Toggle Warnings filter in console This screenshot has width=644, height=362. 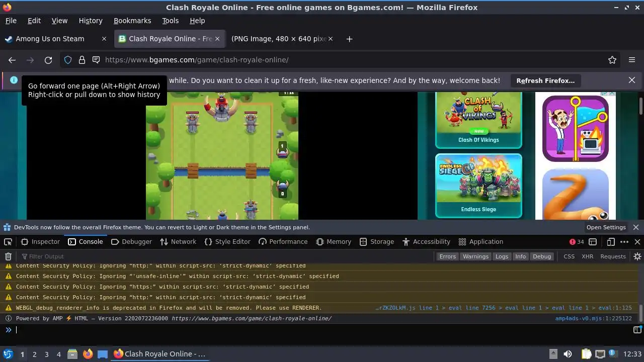pos(475,256)
